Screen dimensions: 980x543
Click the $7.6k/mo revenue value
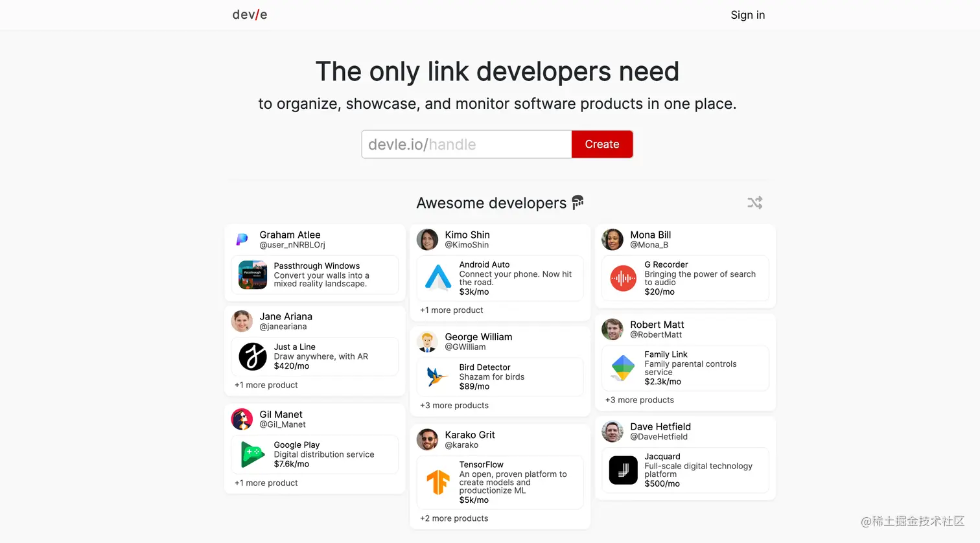tap(292, 464)
